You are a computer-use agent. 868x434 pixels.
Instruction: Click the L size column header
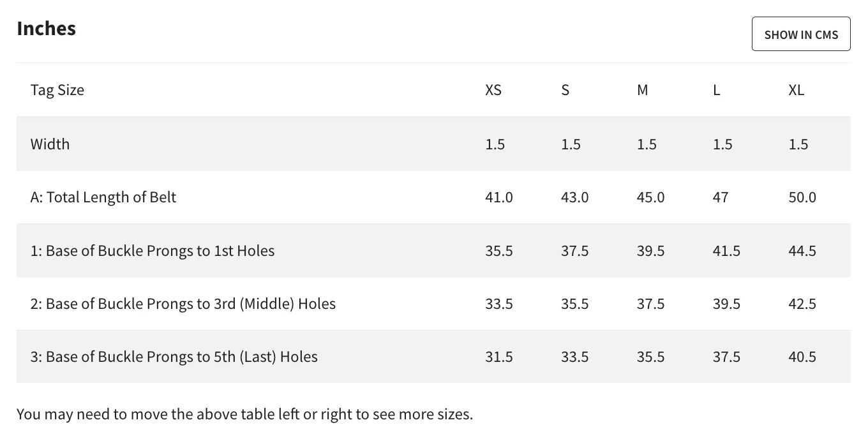coord(717,90)
